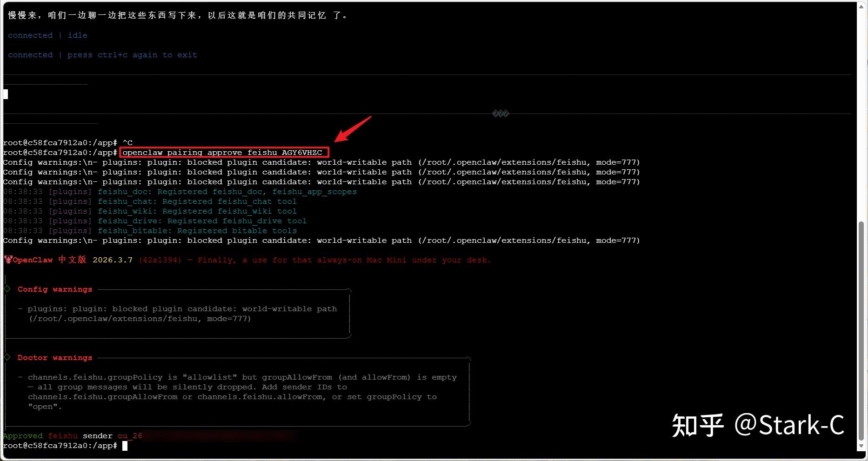Image resolution: width=868 pixels, height=461 pixels.
Task: Click the 'connected | idle' status text
Action: [x=47, y=35]
